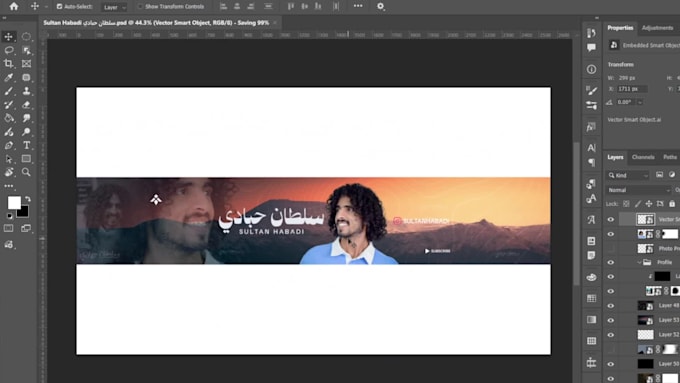Select the Paint Bucket tool

(x=9, y=118)
